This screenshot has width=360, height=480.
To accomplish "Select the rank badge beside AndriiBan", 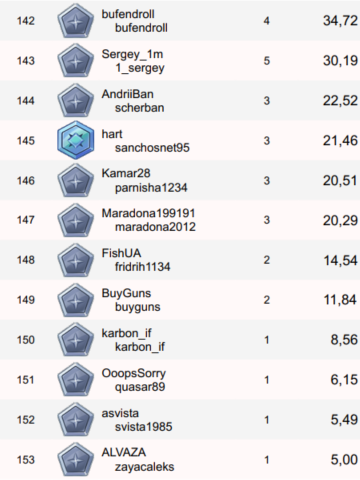I will (x=76, y=101).
